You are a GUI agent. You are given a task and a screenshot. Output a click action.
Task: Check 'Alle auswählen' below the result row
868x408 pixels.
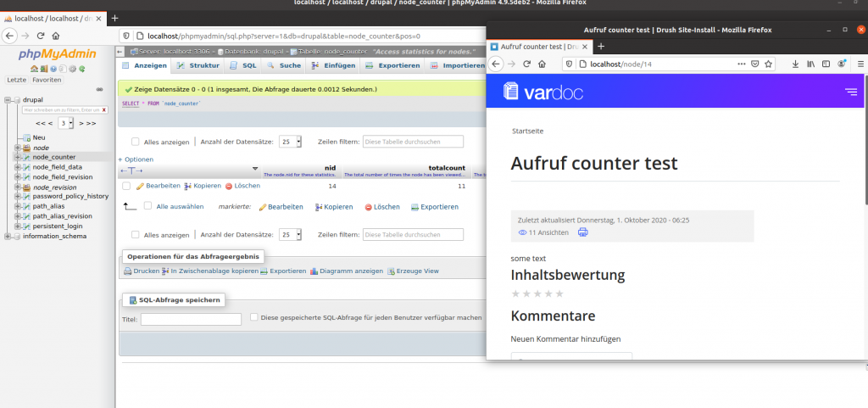tap(147, 206)
